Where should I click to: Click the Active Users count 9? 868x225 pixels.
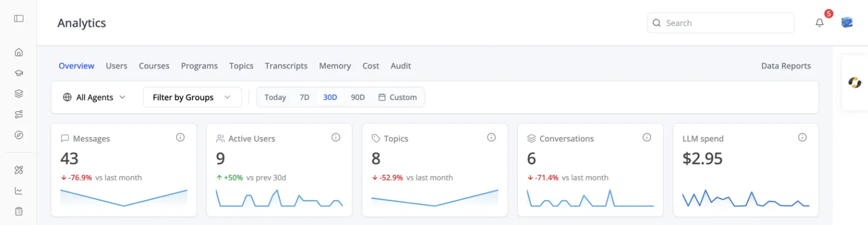point(221,158)
